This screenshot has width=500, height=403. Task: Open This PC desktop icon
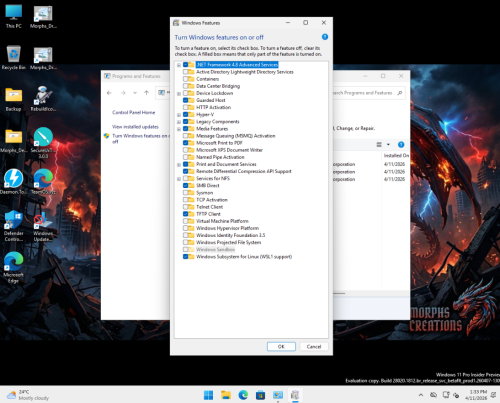coord(14,16)
